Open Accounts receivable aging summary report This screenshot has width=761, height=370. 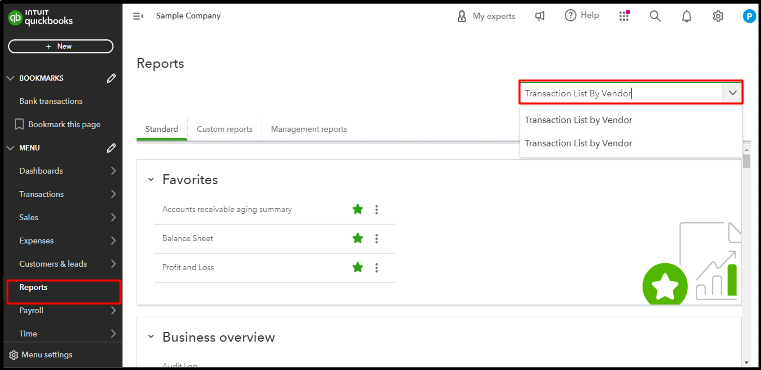(x=227, y=210)
